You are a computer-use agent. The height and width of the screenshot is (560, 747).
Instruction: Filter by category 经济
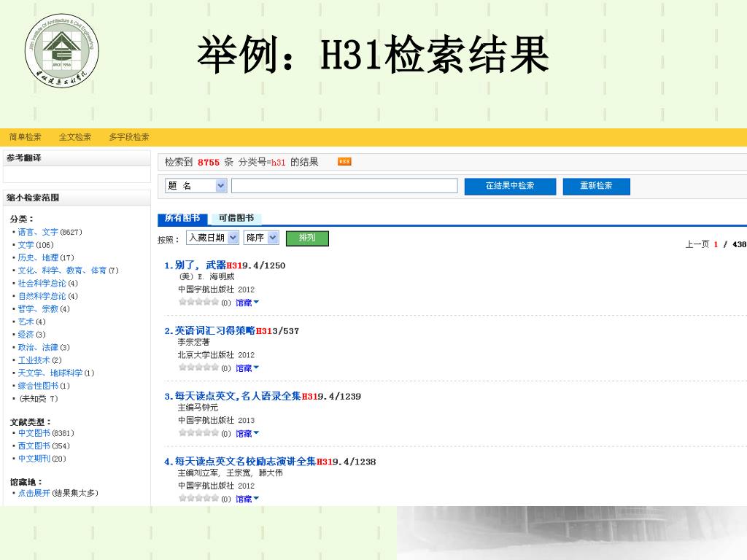(x=26, y=334)
